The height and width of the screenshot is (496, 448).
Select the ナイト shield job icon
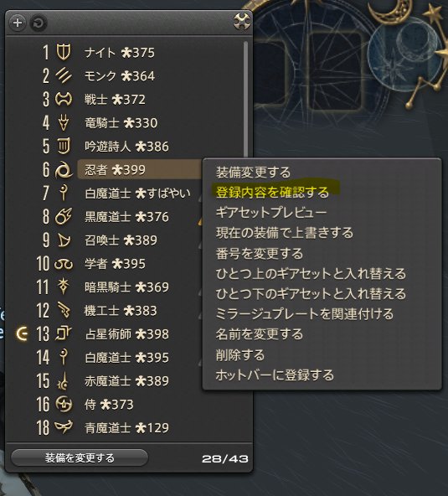(x=64, y=52)
